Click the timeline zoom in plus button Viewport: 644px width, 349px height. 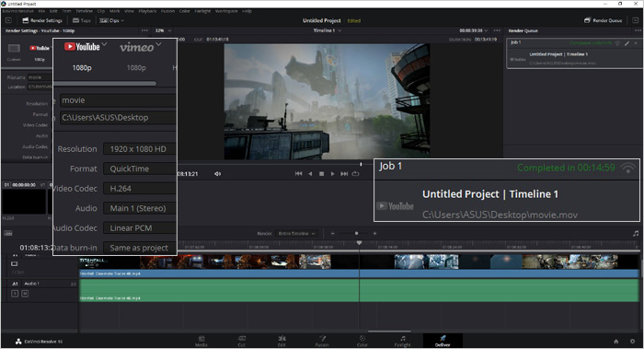(x=374, y=234)
